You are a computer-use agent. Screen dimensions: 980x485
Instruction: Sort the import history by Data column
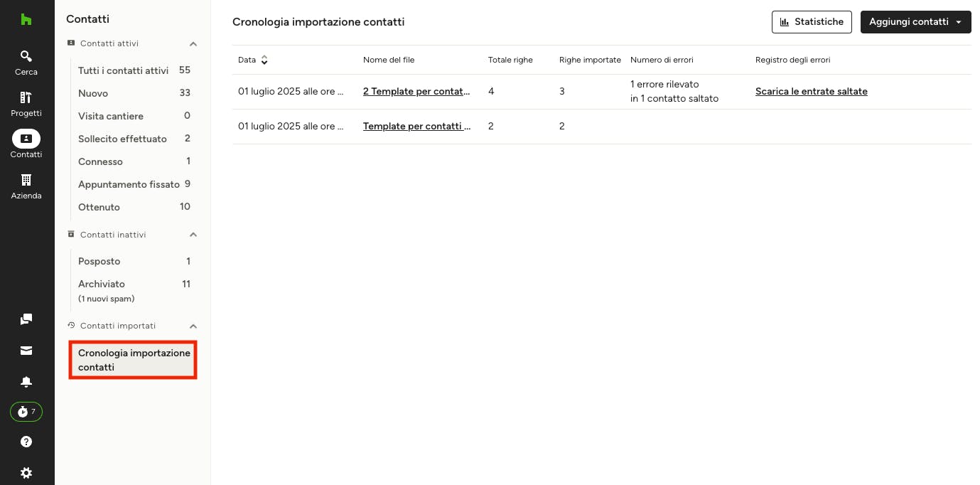click(x=264, y=60)
